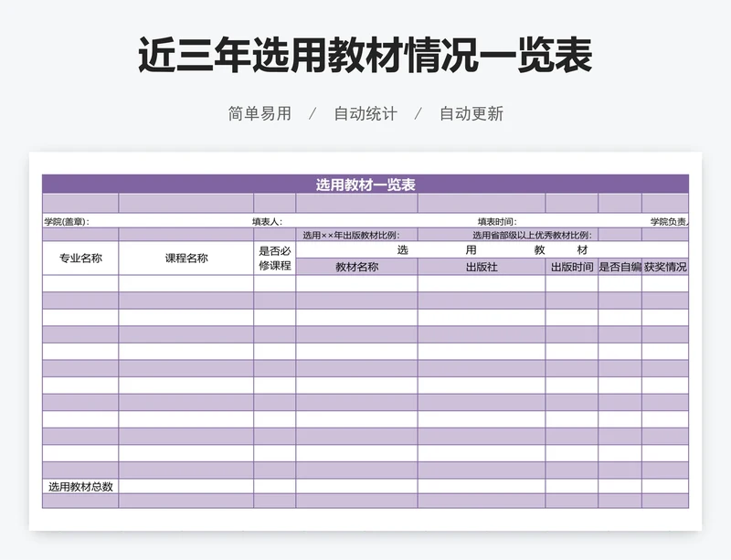Click the 学院(盖章): label
Image resolution: width=731 pixels, height=560 pixels.
67,222
